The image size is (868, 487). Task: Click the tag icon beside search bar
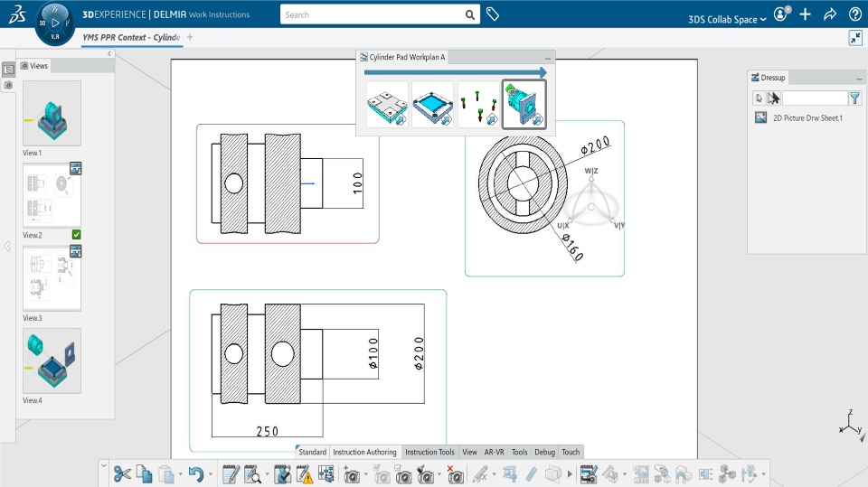coord(493,14)
